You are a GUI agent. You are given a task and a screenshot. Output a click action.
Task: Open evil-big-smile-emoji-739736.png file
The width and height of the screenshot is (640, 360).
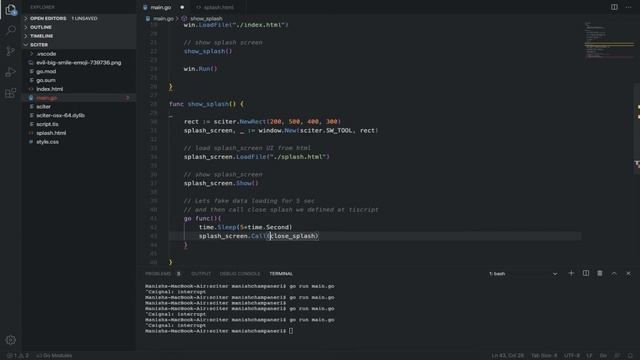click(79, 62)
